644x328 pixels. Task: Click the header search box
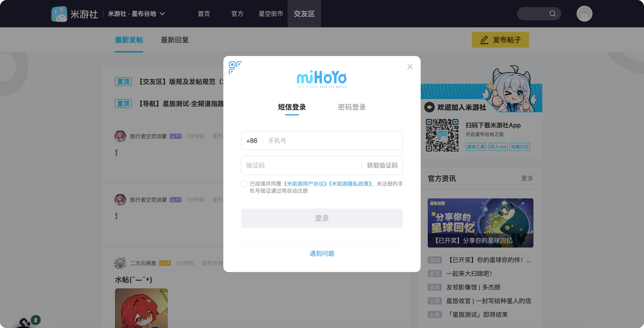539,13
